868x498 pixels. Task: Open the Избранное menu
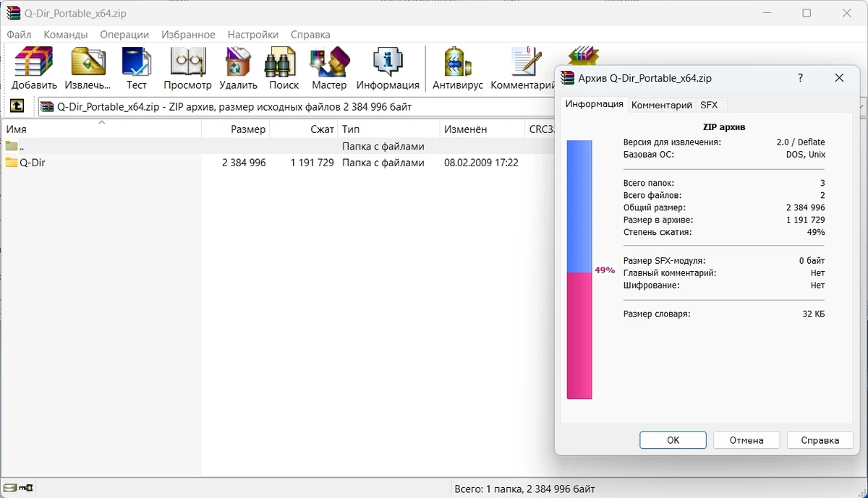pos(189,34)
